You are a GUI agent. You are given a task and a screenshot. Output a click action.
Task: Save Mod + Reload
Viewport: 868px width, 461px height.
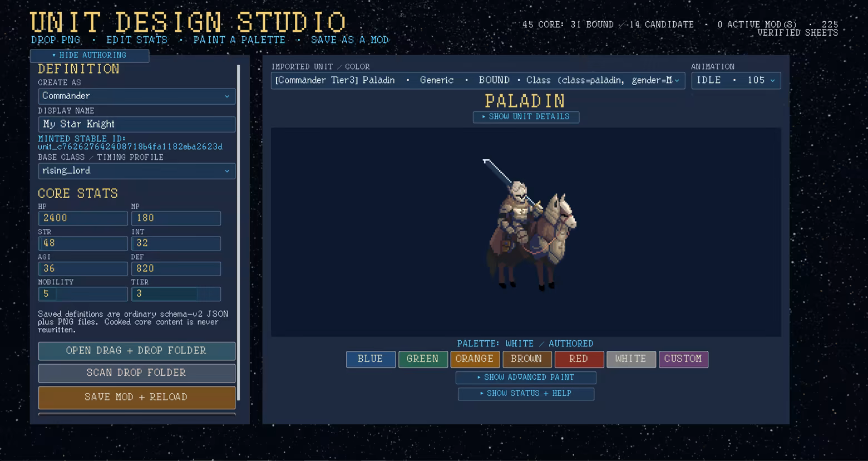click(x=136, y=398)
